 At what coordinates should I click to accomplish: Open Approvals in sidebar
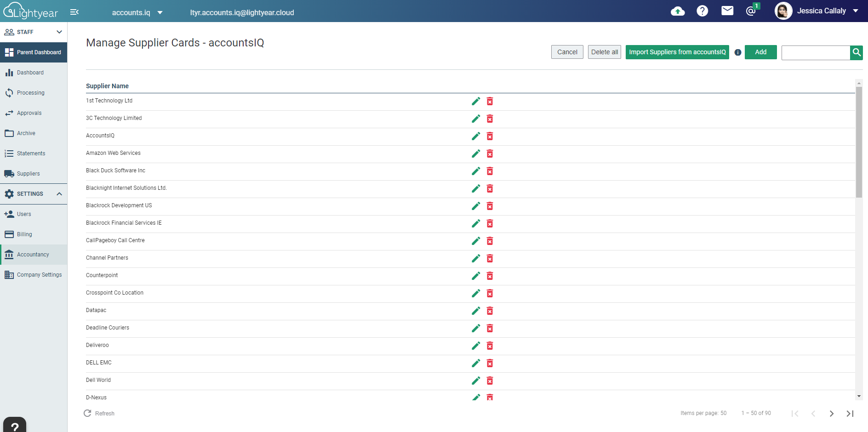[x=34, y=113]
